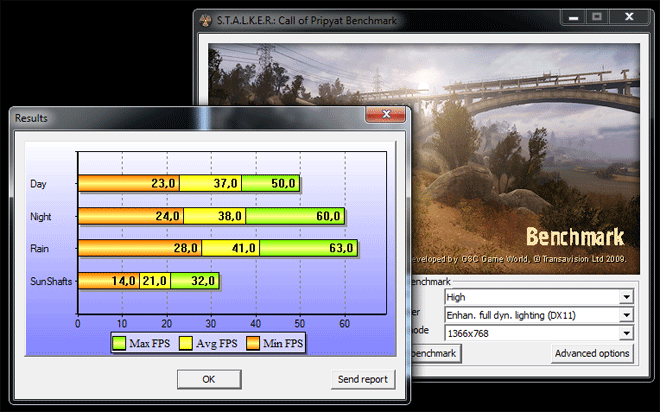Minimize the Call of Pripyat Benchmark window
The height and width of the screenshot is (412, 660).
pos(573,17)
